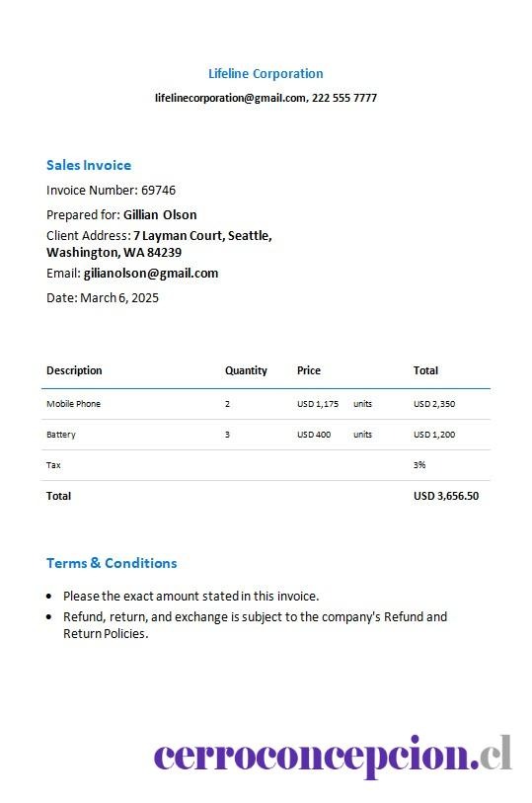Click the Quantity column header
Viewport: 532px width, 803px height.
(246, 370)
